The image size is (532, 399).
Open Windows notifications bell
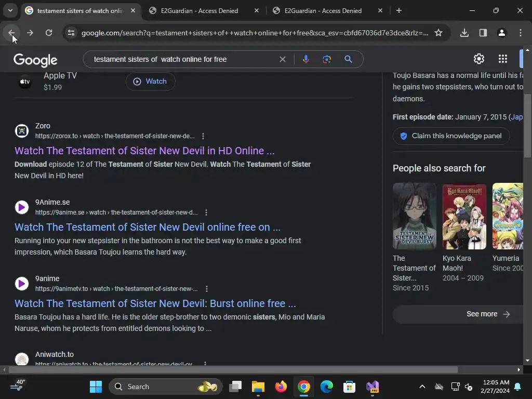coord(518,387)
